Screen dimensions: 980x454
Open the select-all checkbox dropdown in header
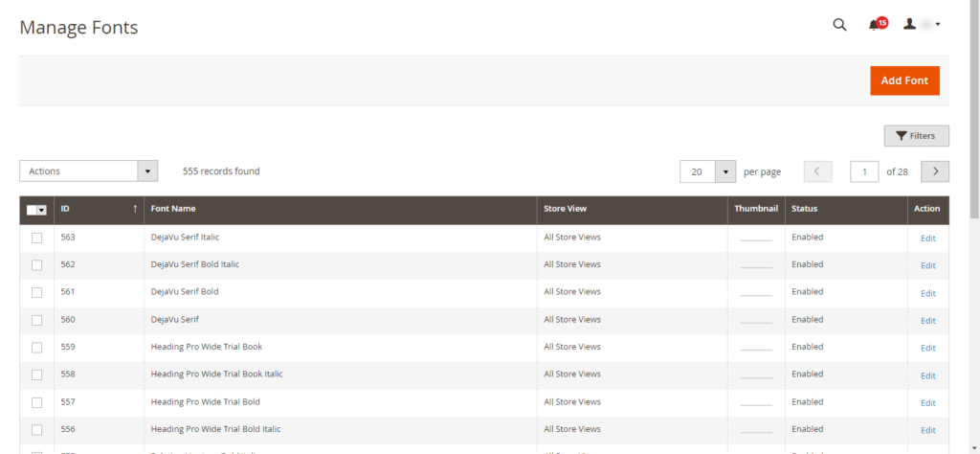42,210
